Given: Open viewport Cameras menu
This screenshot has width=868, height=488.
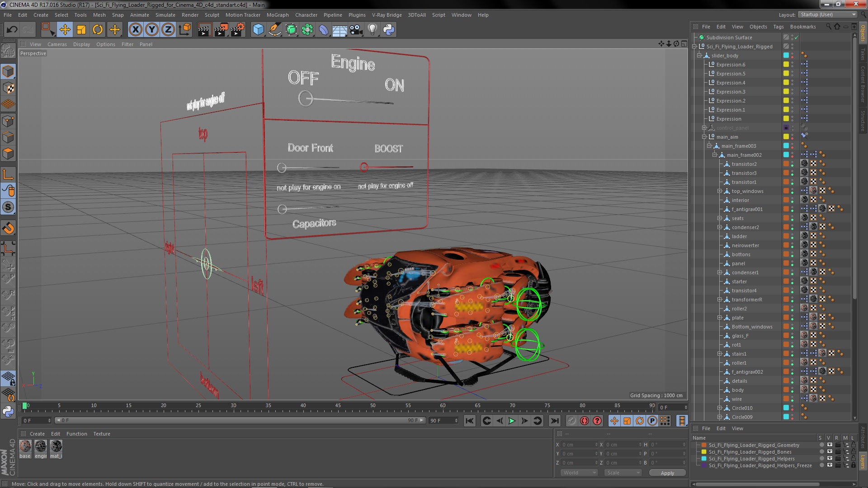Looking at the screenshot, I should pyautogui.click(x=57, y=44).
